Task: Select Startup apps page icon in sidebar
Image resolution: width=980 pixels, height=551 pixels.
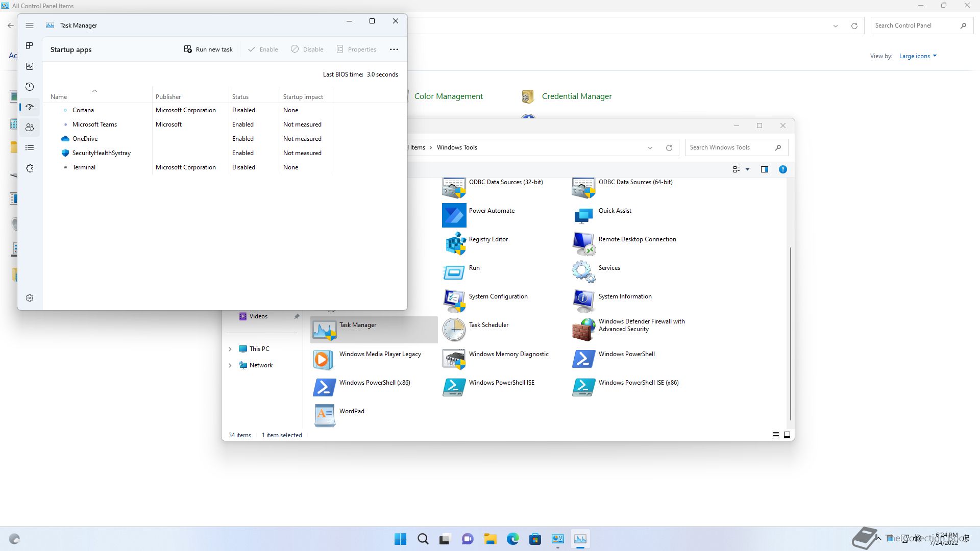Action: (x=30, y=107)
